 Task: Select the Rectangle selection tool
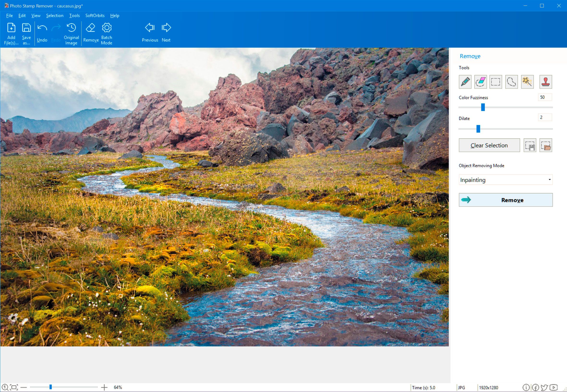pos(495,81)
